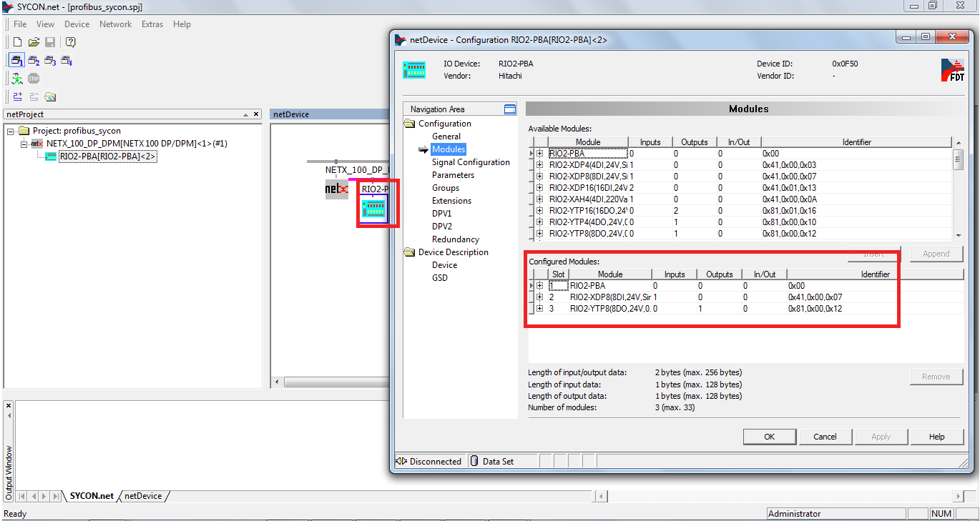Close the Output Window with small X

[x=9, y=405]
